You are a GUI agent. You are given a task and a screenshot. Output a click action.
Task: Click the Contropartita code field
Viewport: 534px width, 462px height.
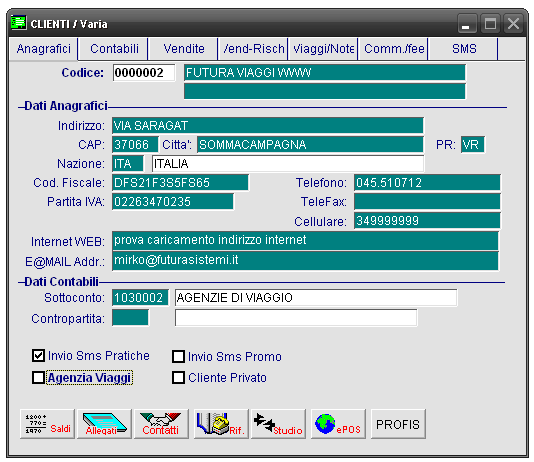(x=130, y=318)
